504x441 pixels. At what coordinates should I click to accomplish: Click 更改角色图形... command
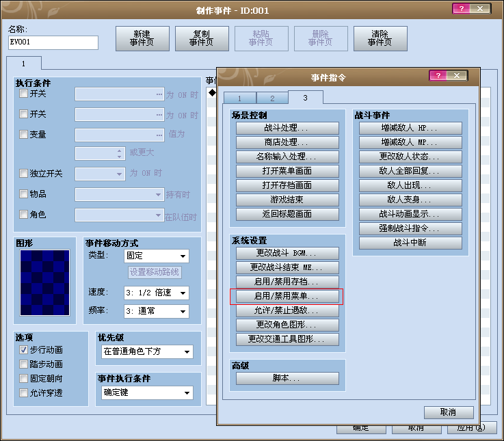tap(287, 325)
